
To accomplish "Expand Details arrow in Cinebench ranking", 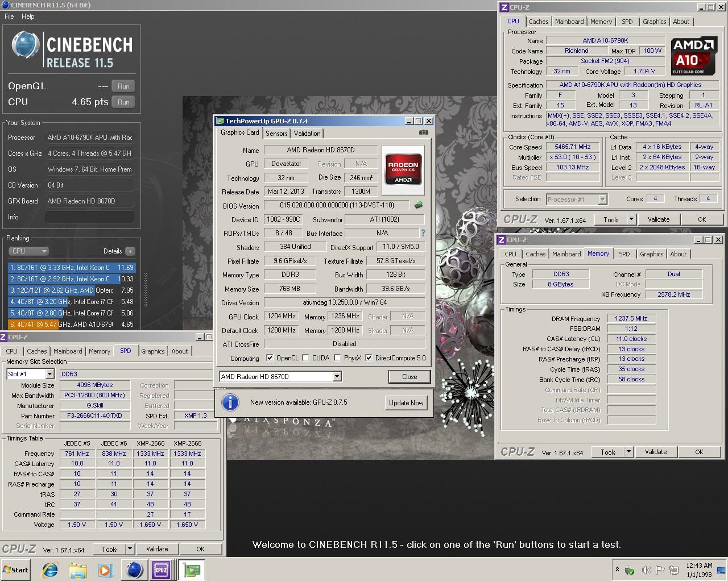I will pos(130,251).
